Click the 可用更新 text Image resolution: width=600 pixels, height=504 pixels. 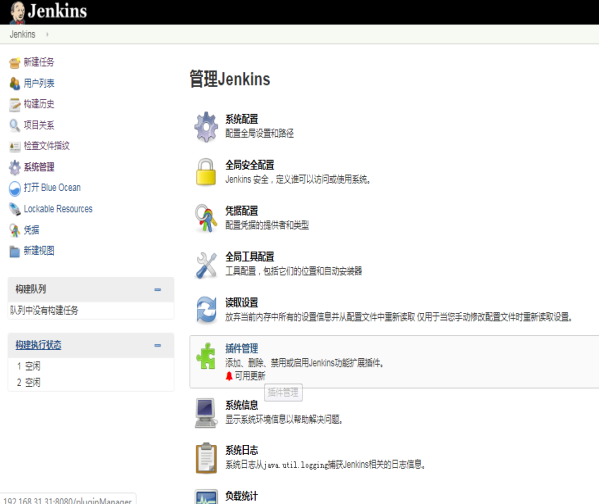pos(250,376)
